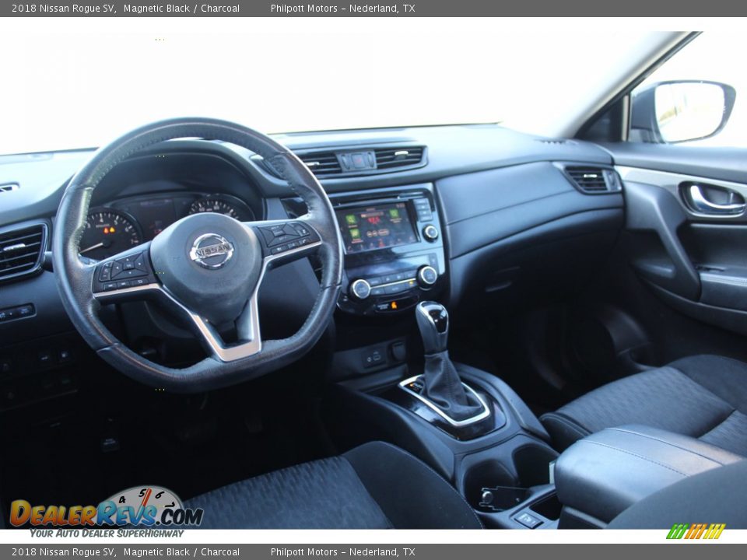747x560 pixels.
Task: Select the green Apps icon on the display
Action: 354,233
